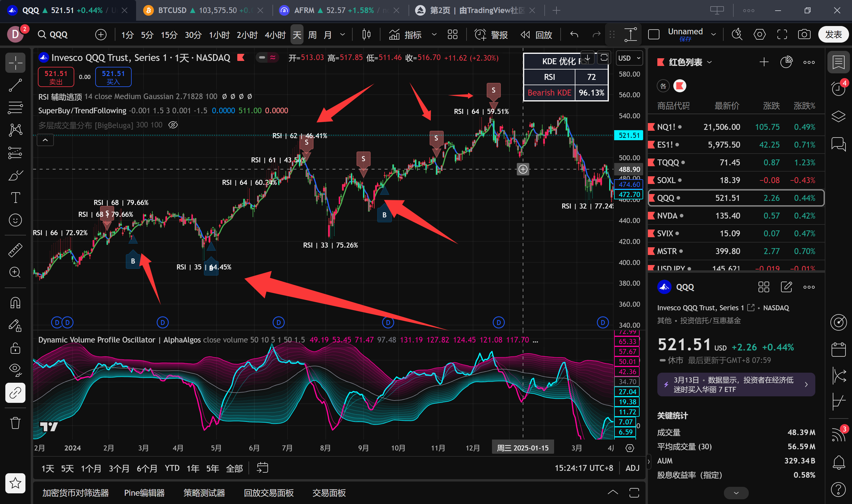Select the crosshair cursor tool
852x504 pixels.
[x=15, y=63]
